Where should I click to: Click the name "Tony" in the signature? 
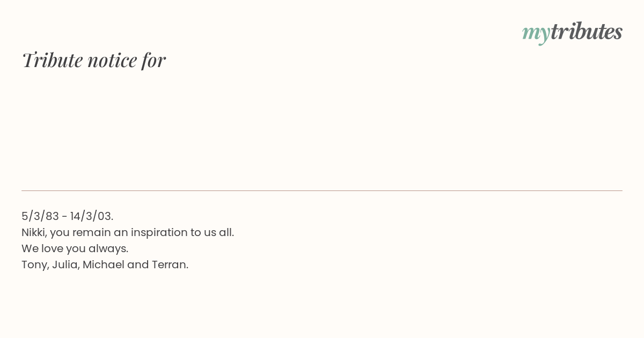pyautogui.click(x=34, y=265)
